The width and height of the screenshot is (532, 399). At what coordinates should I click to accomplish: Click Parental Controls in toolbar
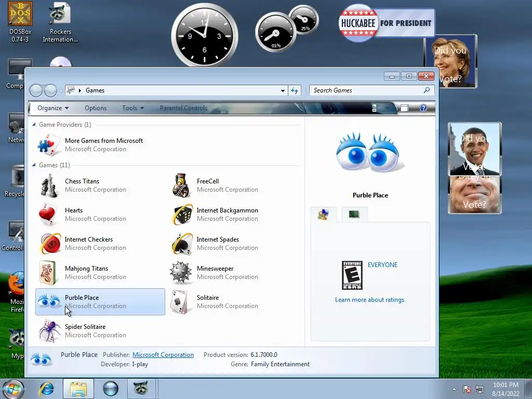click(183, 108)
